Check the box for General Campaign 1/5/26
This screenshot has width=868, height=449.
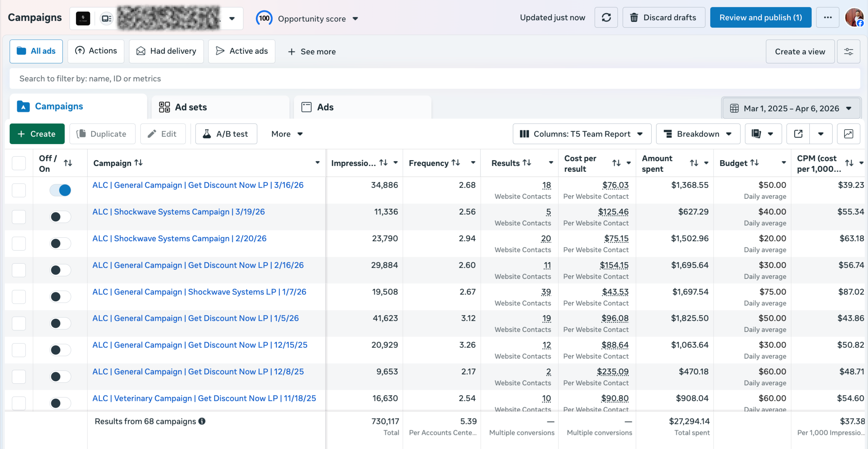[19, 323]
